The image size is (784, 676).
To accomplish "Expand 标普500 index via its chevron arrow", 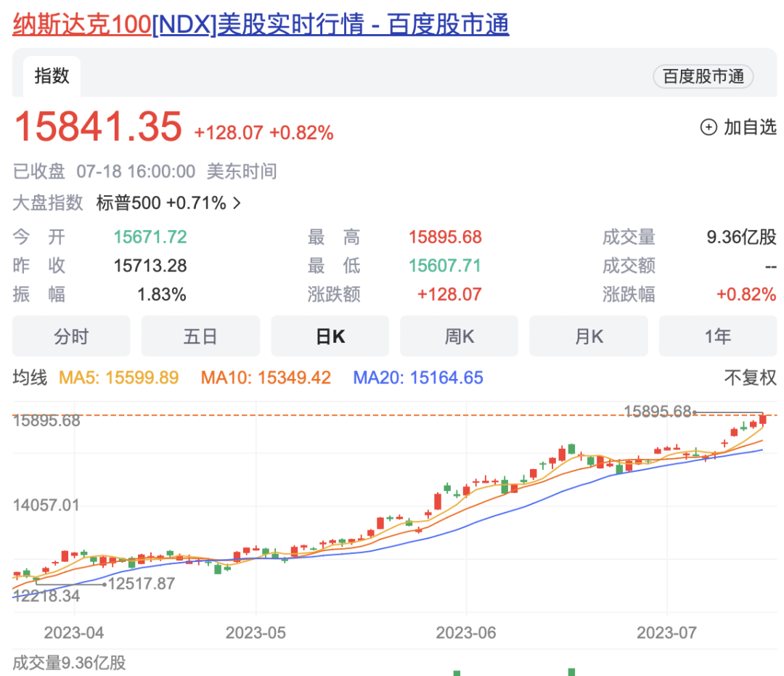I will (237, 203).
